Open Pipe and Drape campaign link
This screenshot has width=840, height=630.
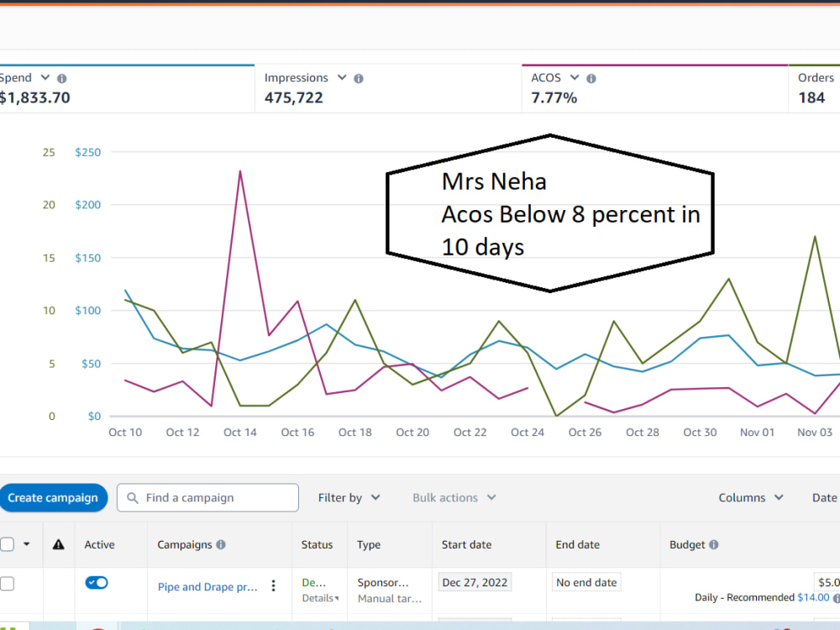(x=207, y=586)
